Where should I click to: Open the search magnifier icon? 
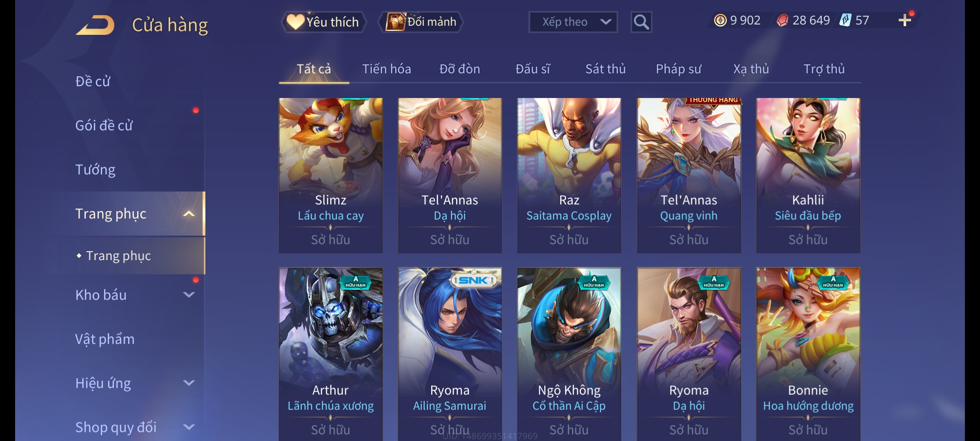coord(641,22)
